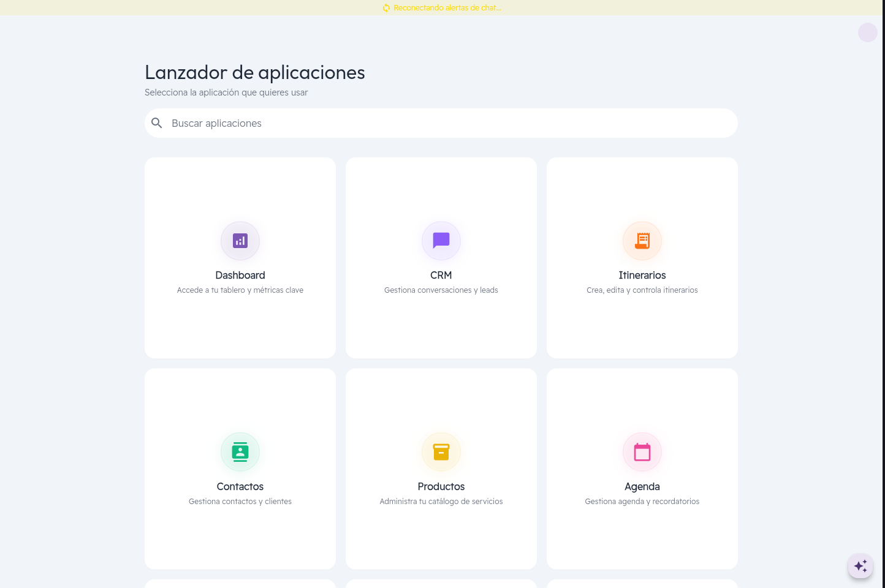885x588 pixels.
Task: Open the AI sparkle assistant button
Action: coord(860,565)
